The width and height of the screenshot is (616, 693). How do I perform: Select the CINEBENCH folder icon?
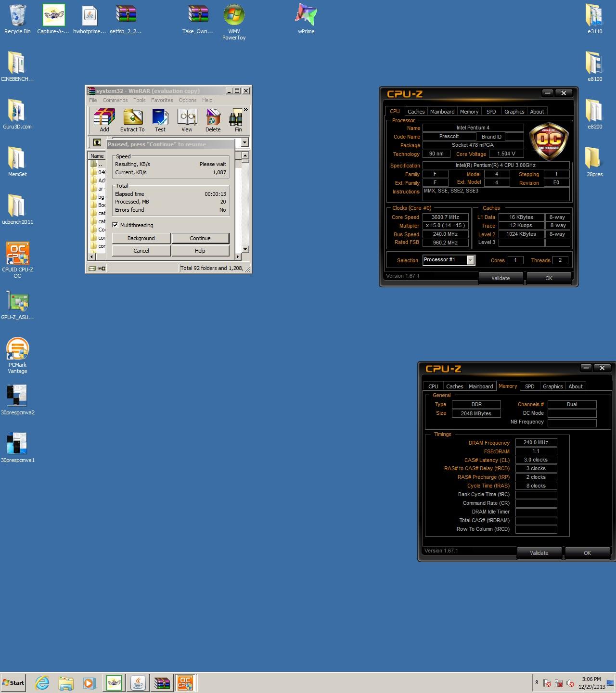(17, 66)
